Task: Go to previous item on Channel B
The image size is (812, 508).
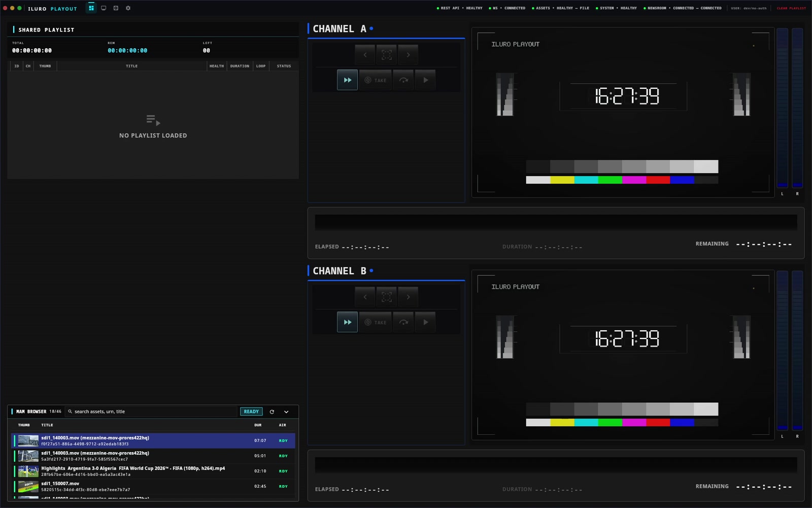Action: [x=365, y=297]
